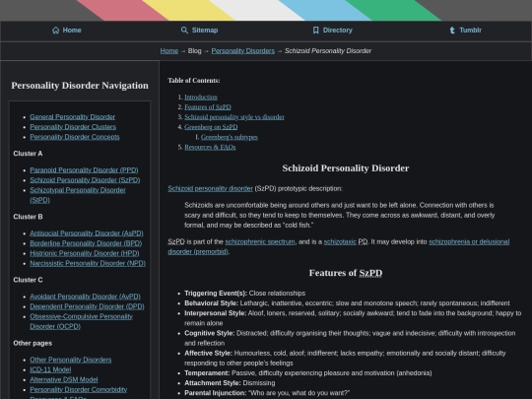
Task: Open Borderline Personality Disorder (BPD) link
Action: click(x=86, y=243)
